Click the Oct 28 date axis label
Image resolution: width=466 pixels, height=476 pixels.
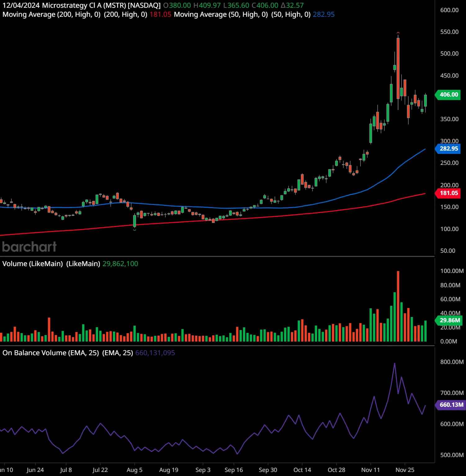pyautogui.click(x=336, y=470)
